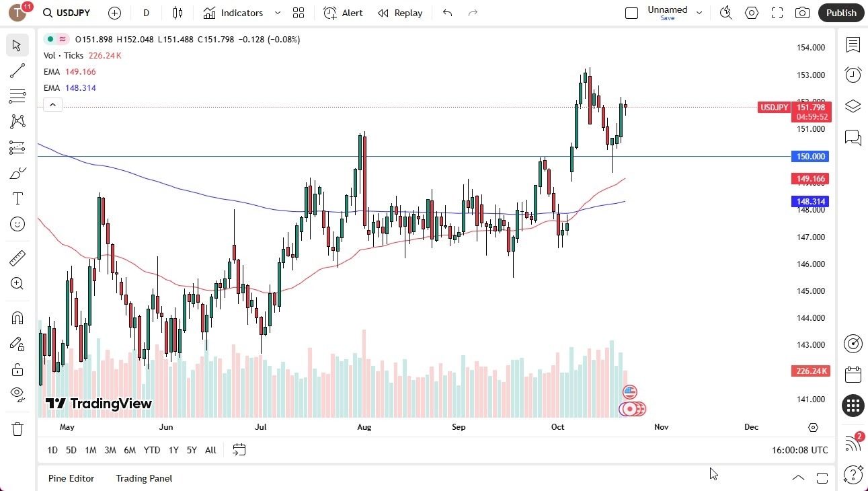Image resolution: width=868 pixels, height=491 pixels.
Task: Select the trend line drawing tool
Action: click(17, 71)
